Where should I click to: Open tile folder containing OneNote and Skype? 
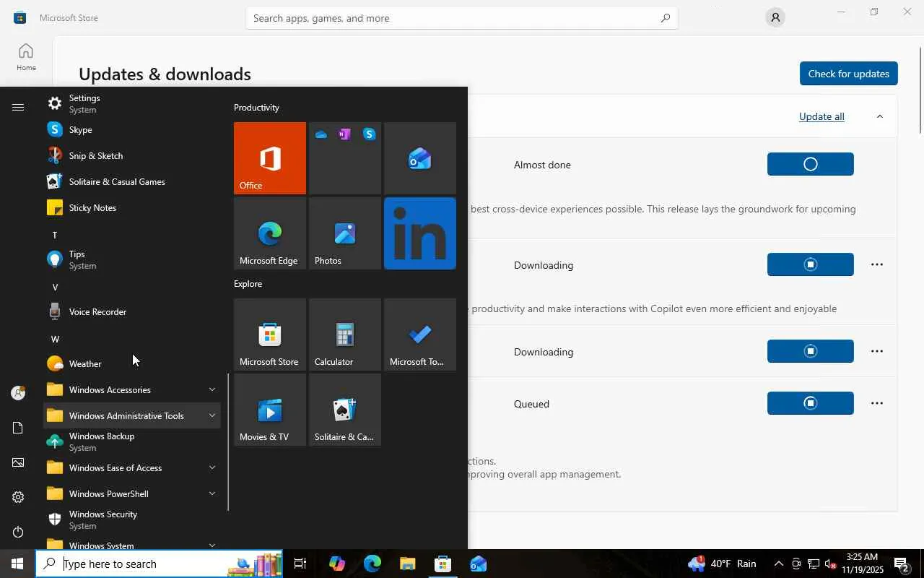345,158
